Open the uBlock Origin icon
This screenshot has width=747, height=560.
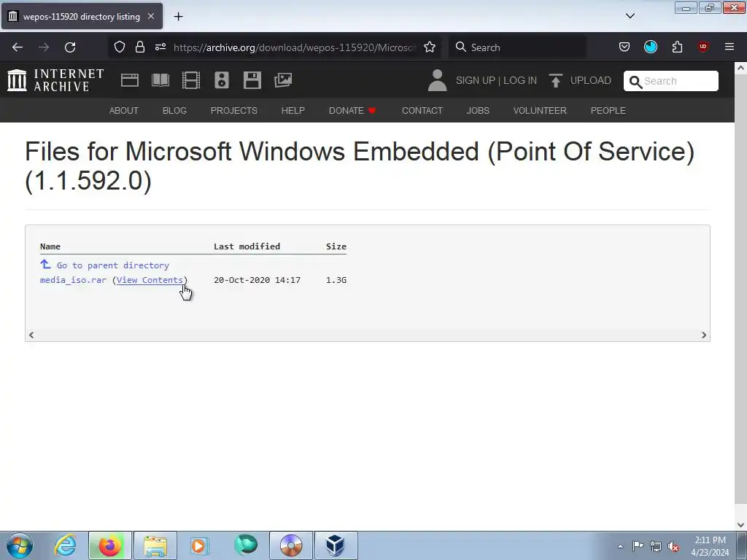point(703,47)
